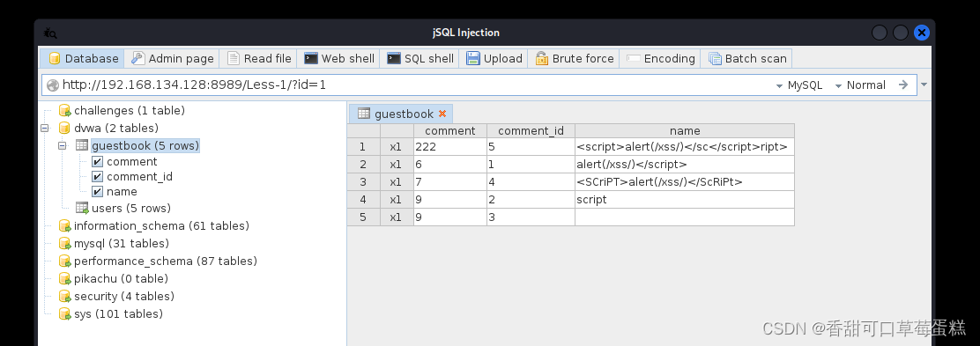Image resolution: width=980 pixels, height=346 pixels.
Task: Click the table icon on guestbook result tab
Action: (x=364, y=113)
